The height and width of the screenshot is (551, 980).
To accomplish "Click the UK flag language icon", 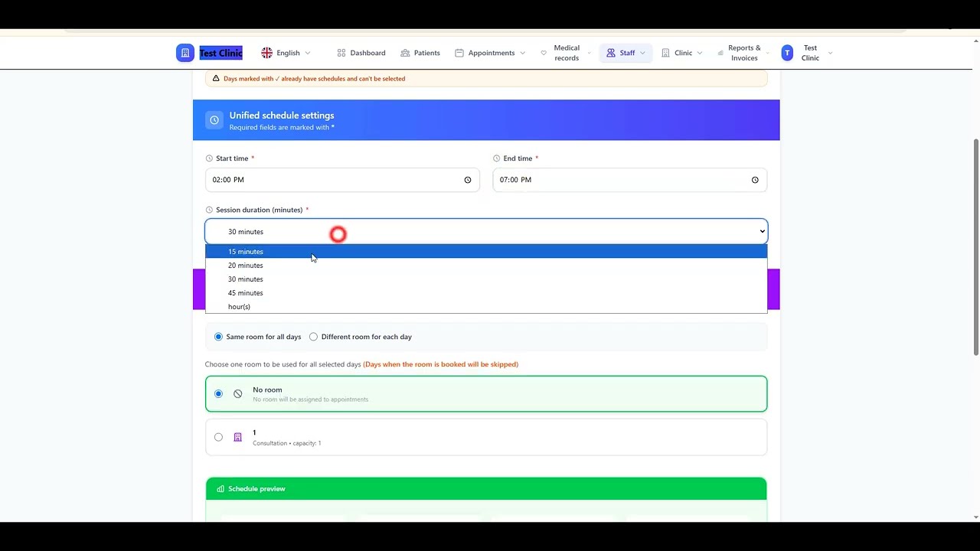I will click(266, 53).
